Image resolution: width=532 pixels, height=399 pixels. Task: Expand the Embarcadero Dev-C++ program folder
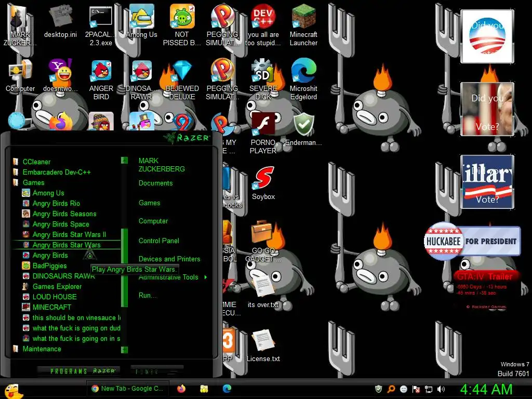[x=56, y=172]
